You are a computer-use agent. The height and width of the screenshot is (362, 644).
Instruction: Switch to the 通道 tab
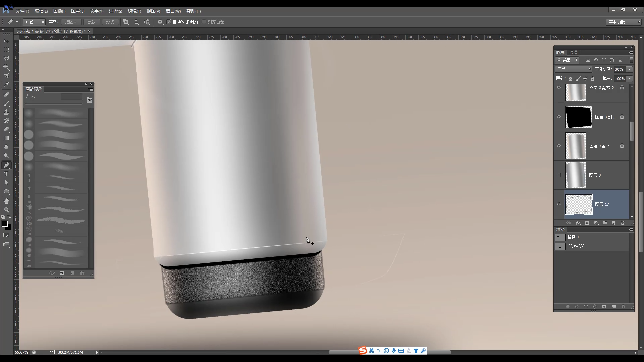point(573,52)
